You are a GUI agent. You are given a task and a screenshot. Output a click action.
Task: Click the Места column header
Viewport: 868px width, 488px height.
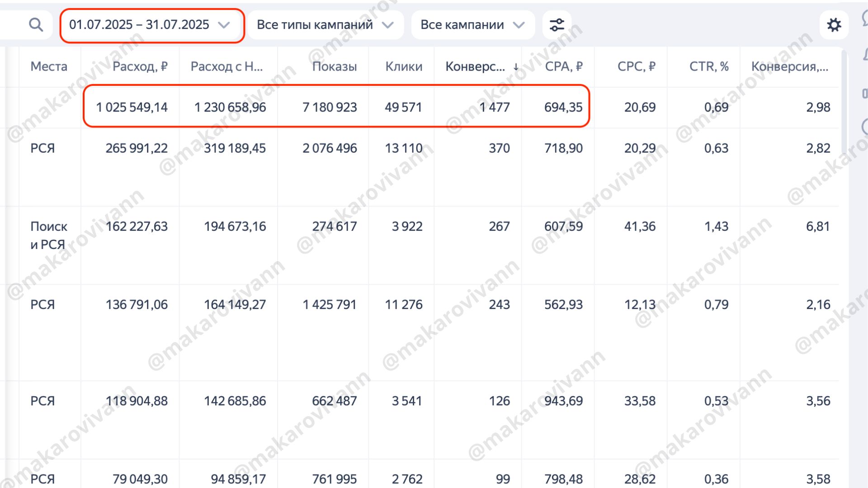(x=49, y=66)
